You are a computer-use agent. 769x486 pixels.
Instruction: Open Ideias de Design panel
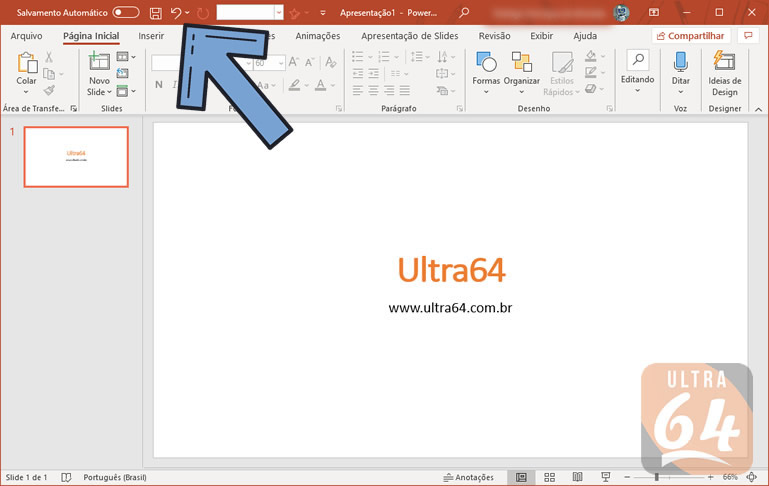click(724, 70)
